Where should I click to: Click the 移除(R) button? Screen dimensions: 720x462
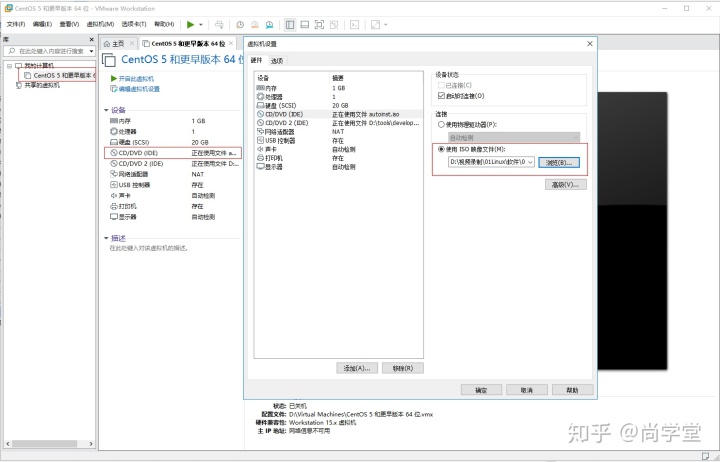(403, 368)
